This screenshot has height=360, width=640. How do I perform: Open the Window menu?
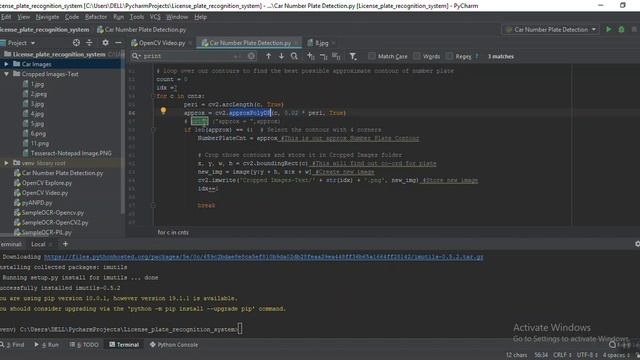click(x=177, y=17)
